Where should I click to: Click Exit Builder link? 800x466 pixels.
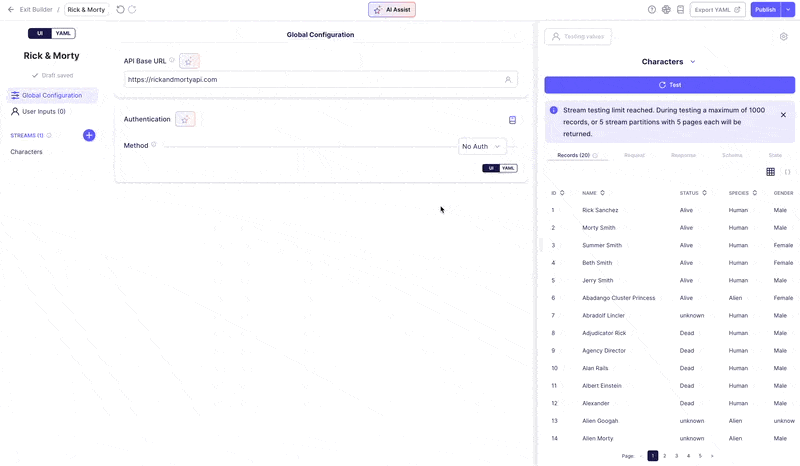click(x=36, y=10)
